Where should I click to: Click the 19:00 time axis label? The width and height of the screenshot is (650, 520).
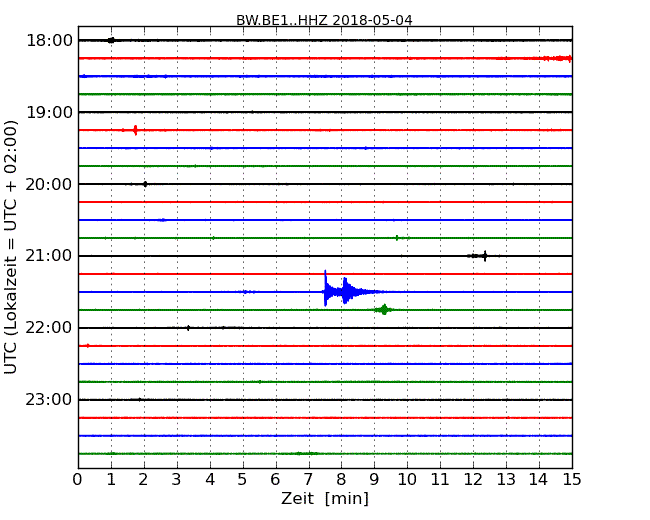click(x=49, y=112)
